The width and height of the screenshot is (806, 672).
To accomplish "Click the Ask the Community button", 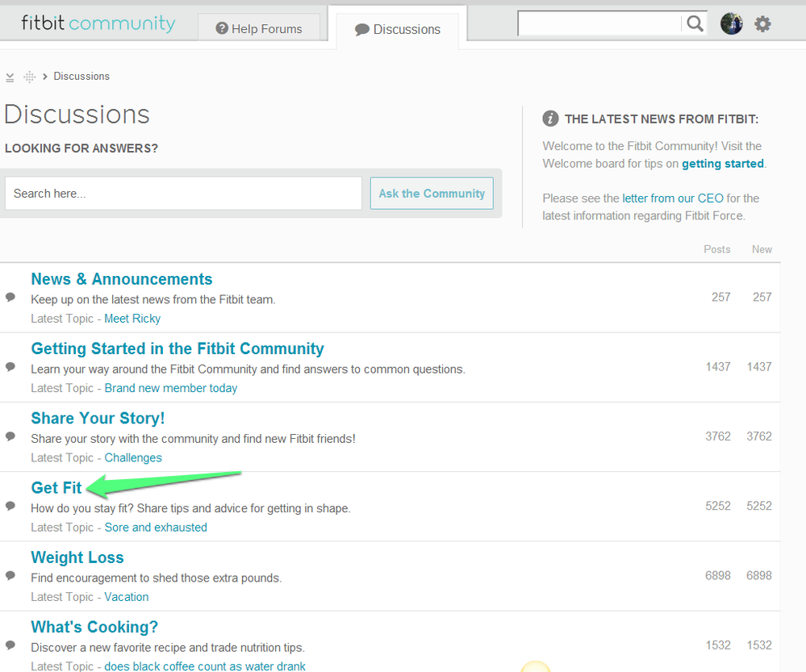I will [432, 194].
